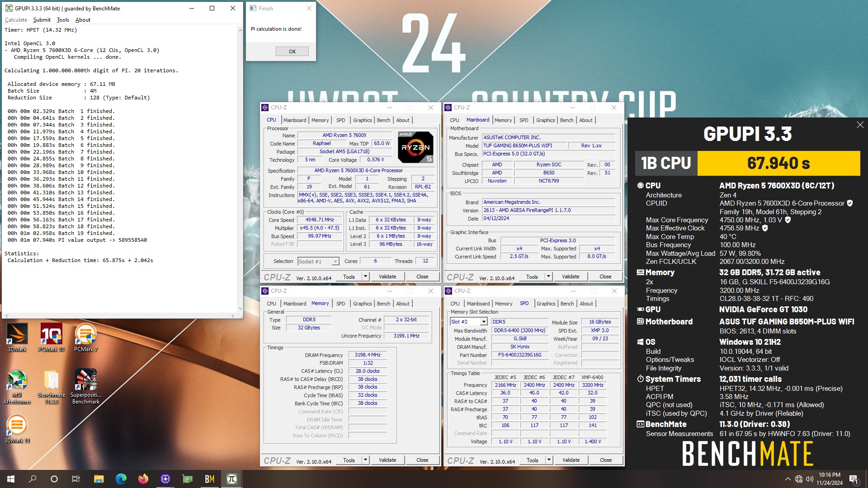Click CAS# Latency 28.0 clocks value
This screenshot has width=868, height=488.
(x=368, y=371)
